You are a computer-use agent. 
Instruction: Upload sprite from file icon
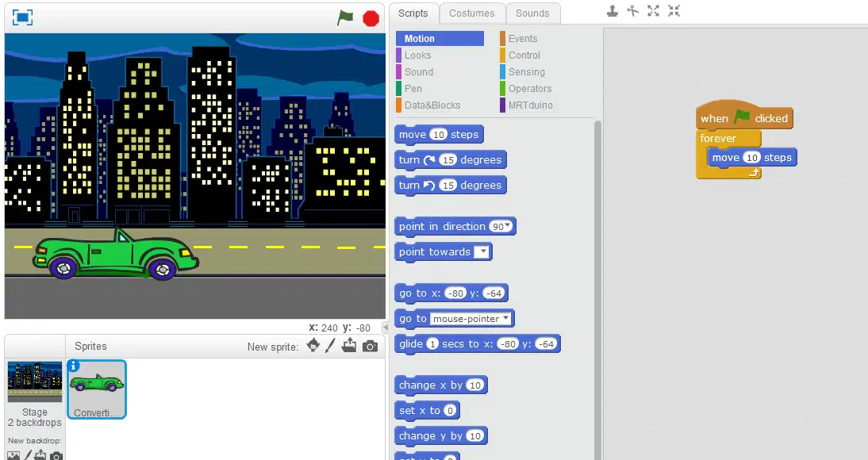tap(349, 346)
